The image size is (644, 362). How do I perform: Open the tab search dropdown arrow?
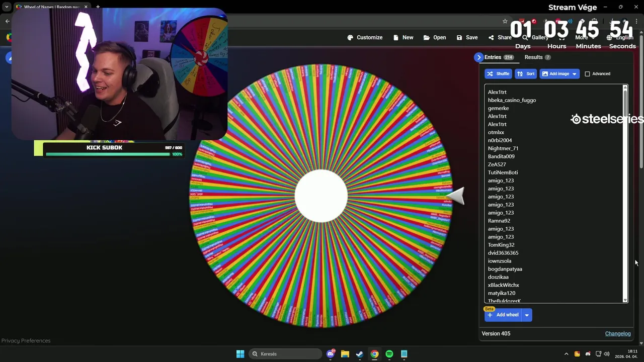(7, 7)
